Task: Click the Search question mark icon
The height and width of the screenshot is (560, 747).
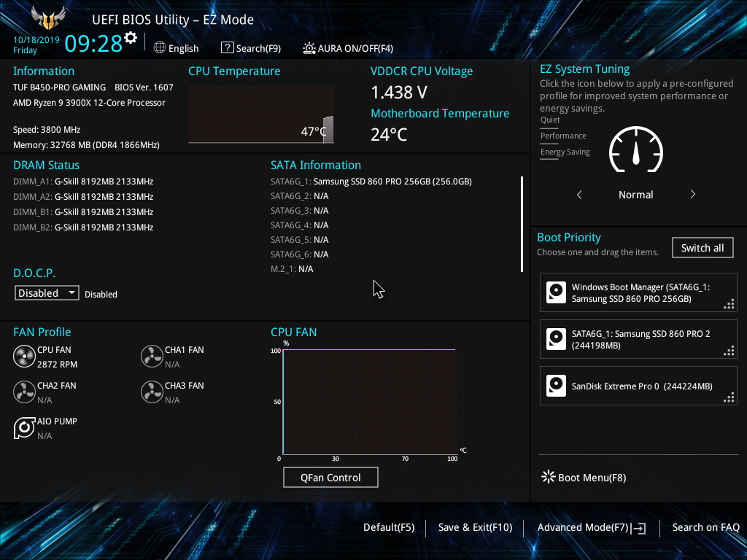Action: tap(228, 47)
